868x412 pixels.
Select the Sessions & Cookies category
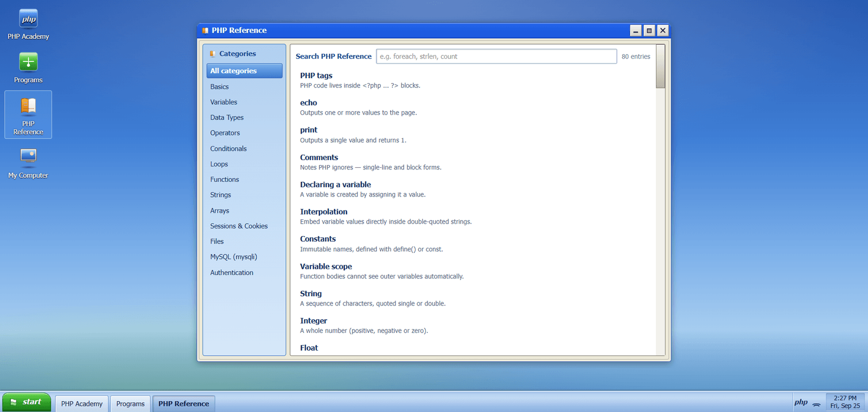pyautogui.click(x=244, y=226)
